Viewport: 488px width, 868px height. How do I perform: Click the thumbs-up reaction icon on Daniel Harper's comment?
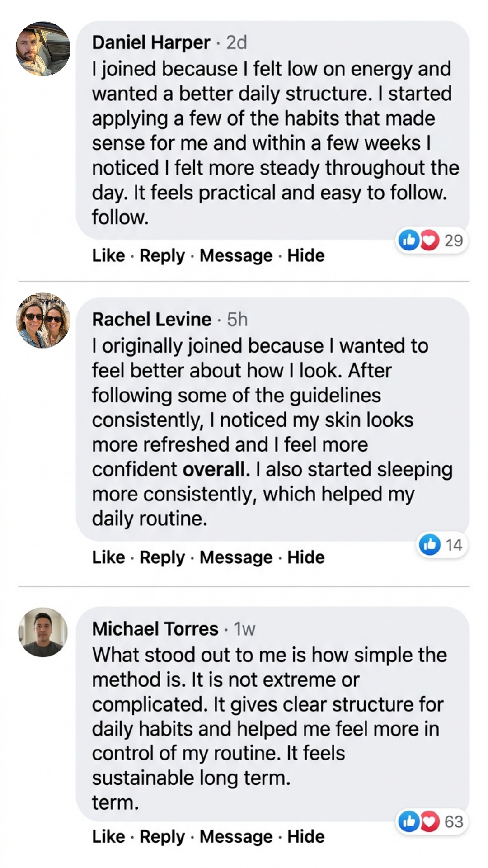(x=409, y=240)
